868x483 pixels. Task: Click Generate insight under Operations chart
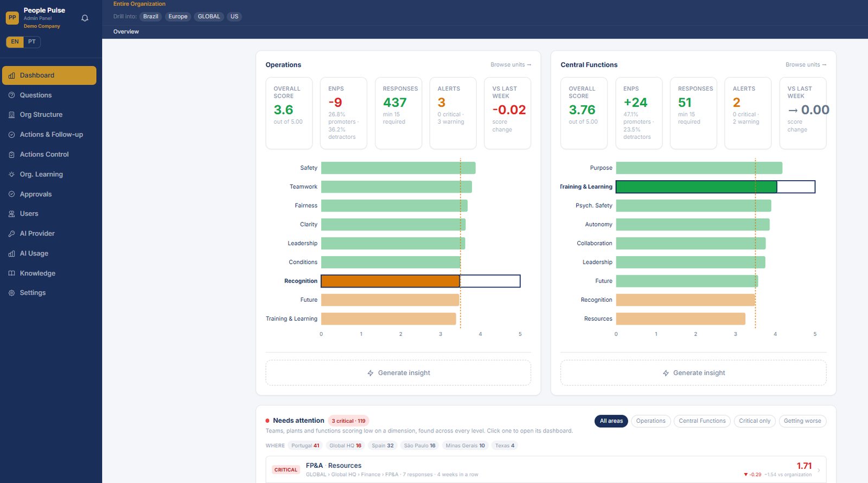click(398, 373)
